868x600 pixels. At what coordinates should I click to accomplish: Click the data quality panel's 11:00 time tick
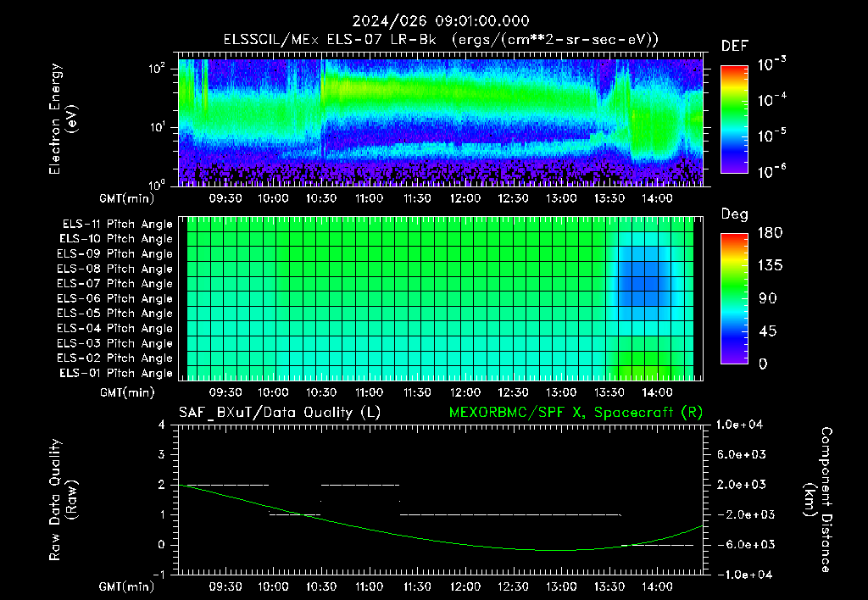click(x=370, y=586)
